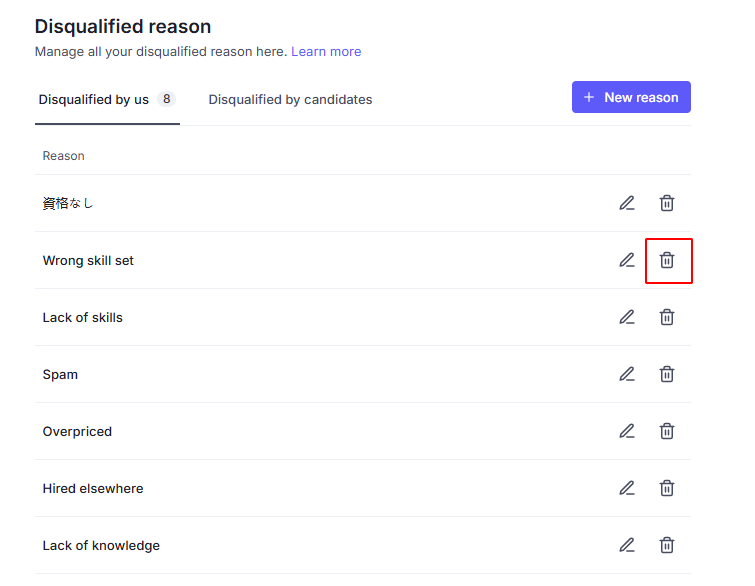This screenshot has width=755, height=586.
Task: Remove the Overpriced reason
Action: (x=667, y=431)
